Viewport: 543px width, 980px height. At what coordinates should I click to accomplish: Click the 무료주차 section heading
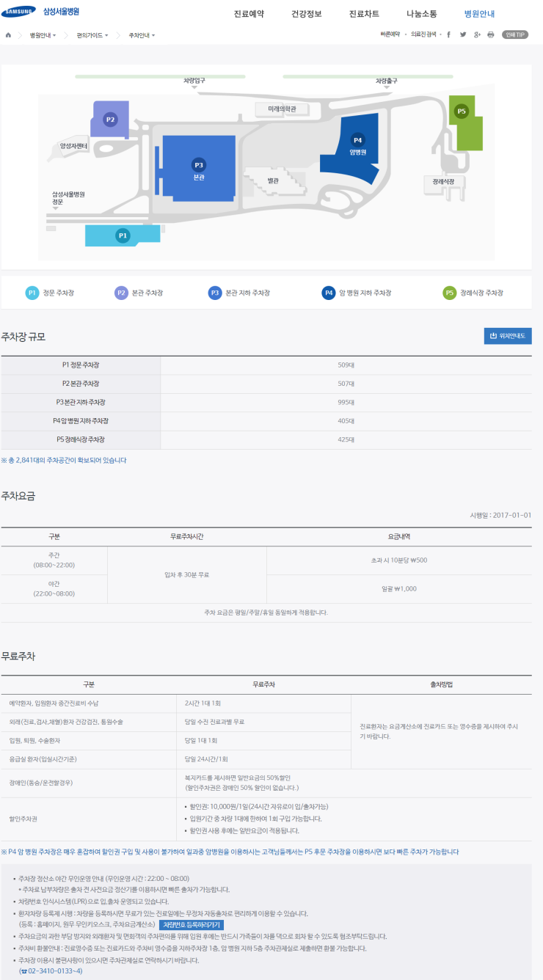[18, 656]
